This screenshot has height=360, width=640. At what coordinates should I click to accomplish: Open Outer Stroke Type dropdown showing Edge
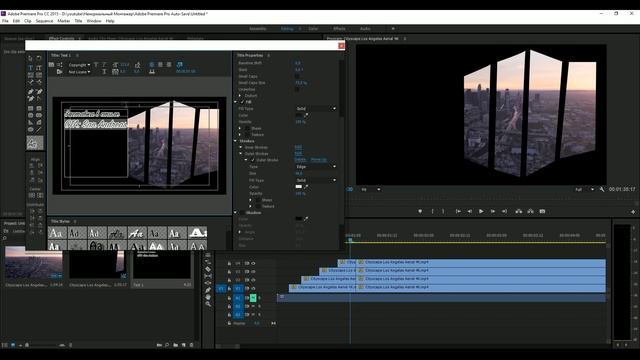pos(316,167)
